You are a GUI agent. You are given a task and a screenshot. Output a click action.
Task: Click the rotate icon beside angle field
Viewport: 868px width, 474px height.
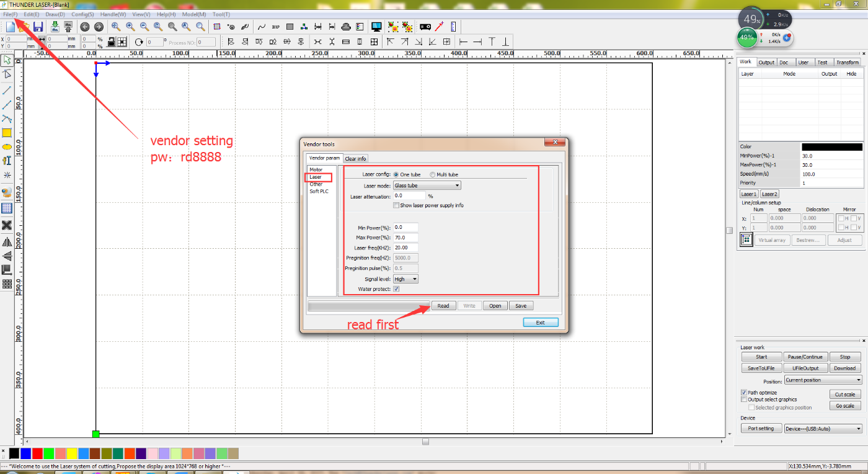[139, 42]
